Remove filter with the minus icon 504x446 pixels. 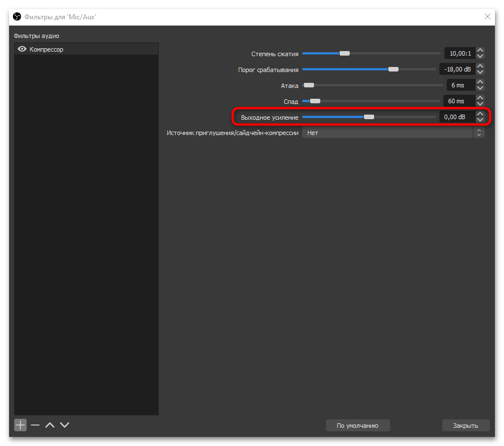click(35, 425)
